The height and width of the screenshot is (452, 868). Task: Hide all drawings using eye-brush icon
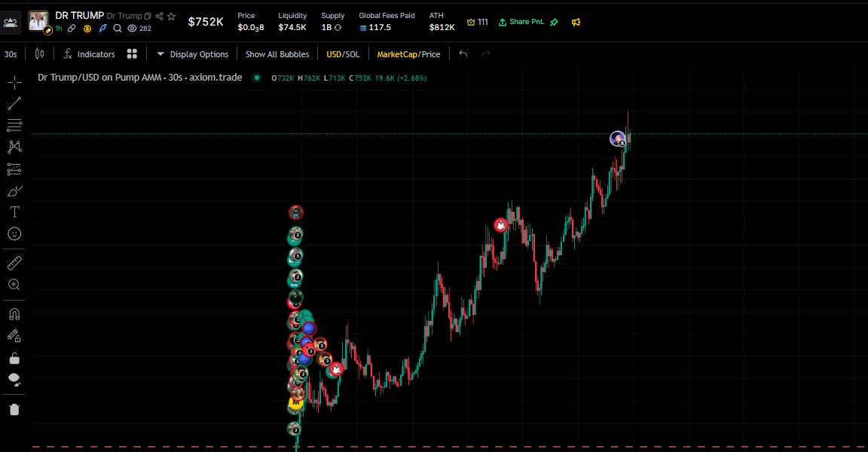point(14,380)
